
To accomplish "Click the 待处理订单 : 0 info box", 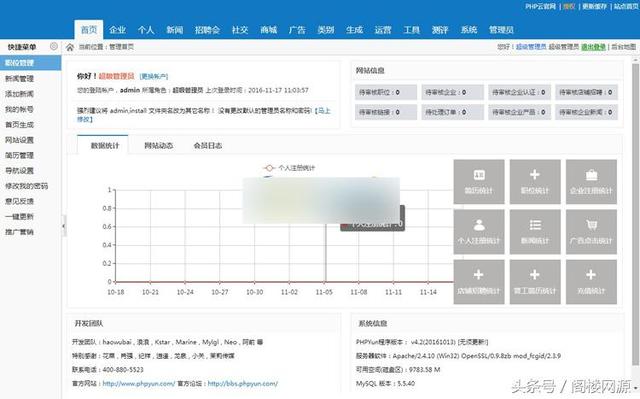I will (x=453, y=112).
